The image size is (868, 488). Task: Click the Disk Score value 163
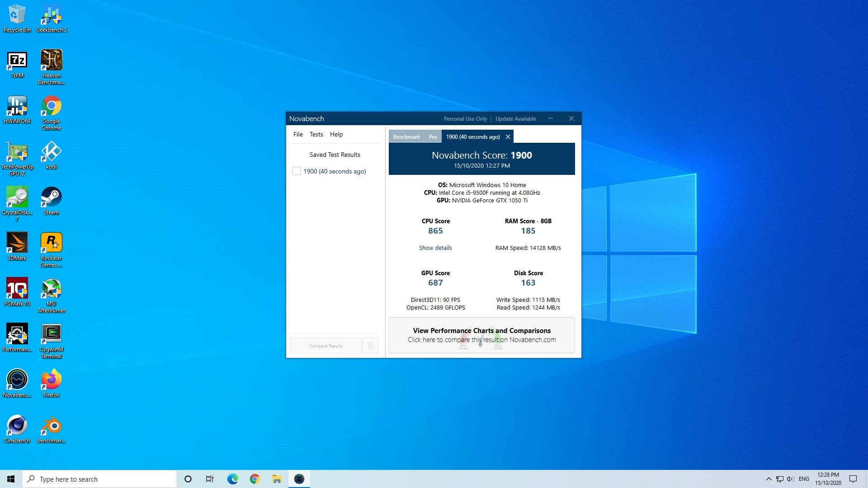tap(528, 282)
